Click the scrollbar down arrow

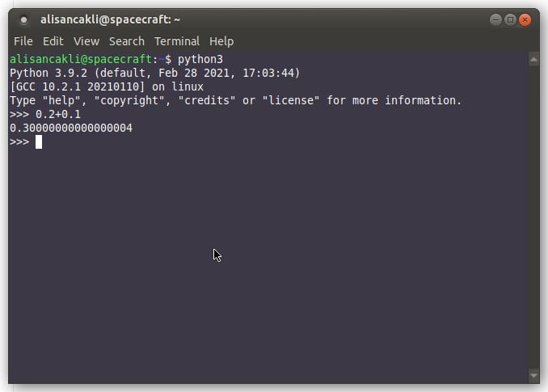click(x=533, y=376)
